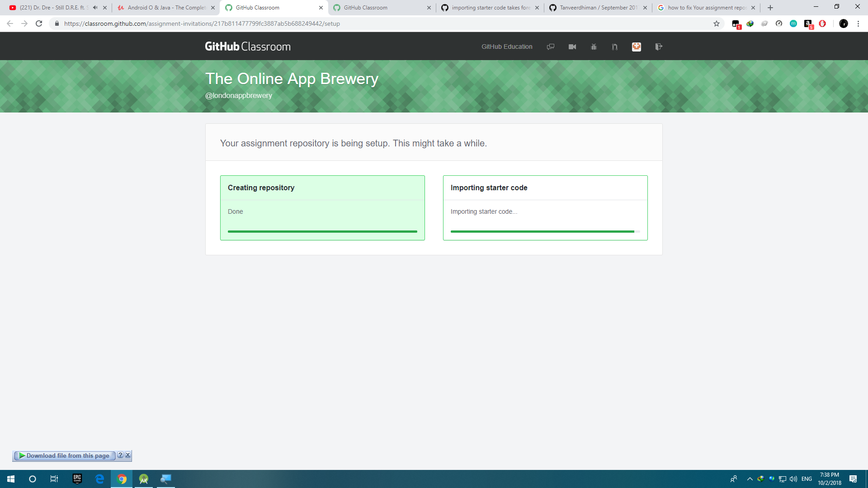
Task: Open the AdBlock extension icon
Action: point(823,24)
